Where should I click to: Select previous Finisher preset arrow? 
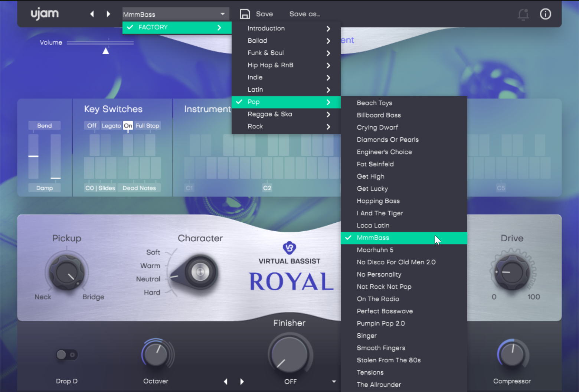[x=226, y=382]
